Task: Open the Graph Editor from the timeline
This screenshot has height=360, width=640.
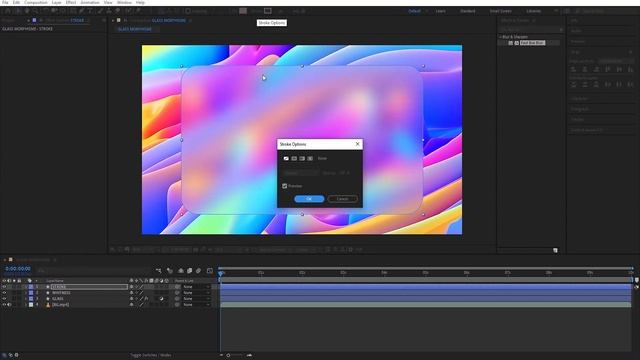Action: click(210, 271)
